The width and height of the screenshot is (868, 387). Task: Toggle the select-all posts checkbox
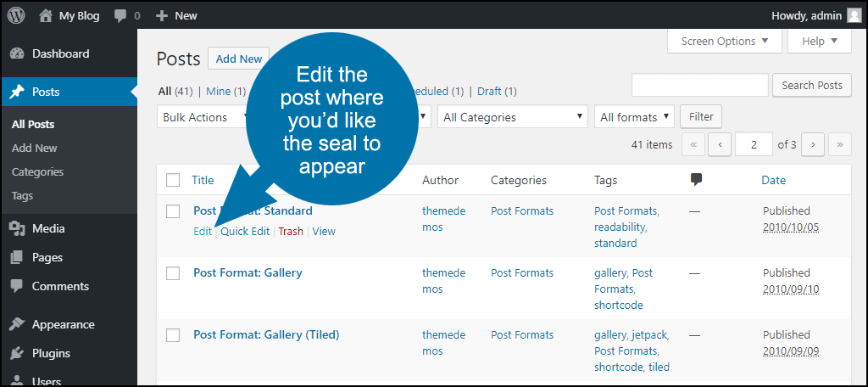[173, 180]
